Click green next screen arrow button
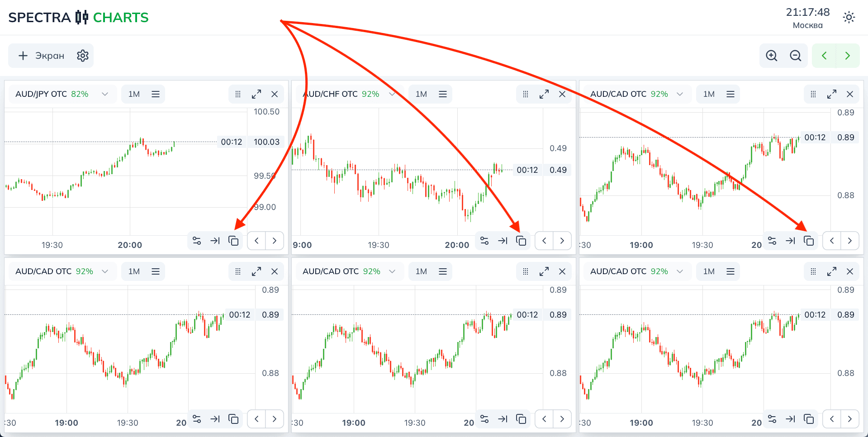Screen dimensions: 868x437 pos(848,56)
